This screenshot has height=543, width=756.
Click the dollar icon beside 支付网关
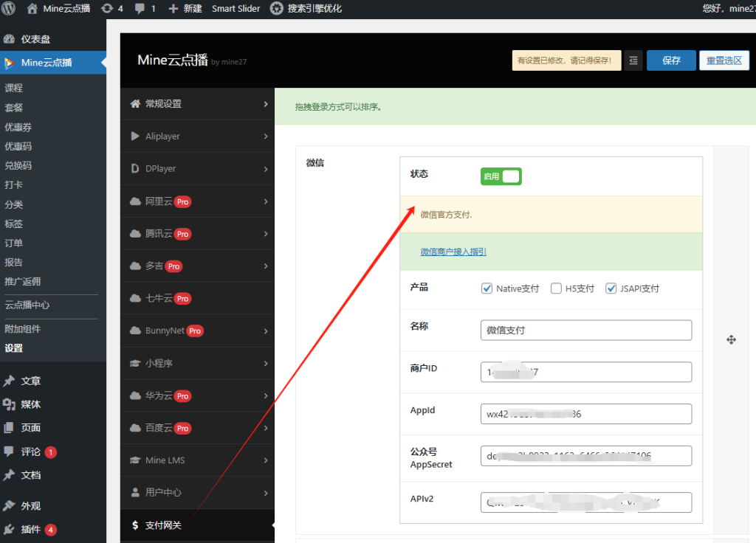pos(136,525)
